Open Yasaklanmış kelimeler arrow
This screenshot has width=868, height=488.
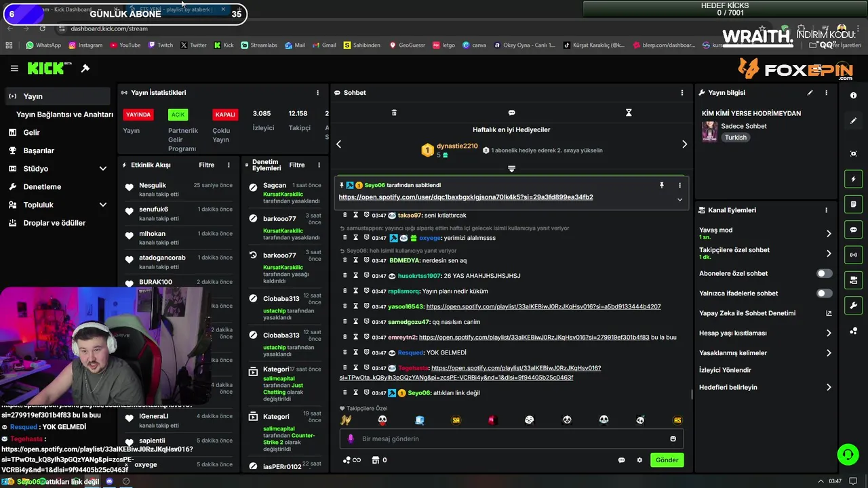point(829,353)
